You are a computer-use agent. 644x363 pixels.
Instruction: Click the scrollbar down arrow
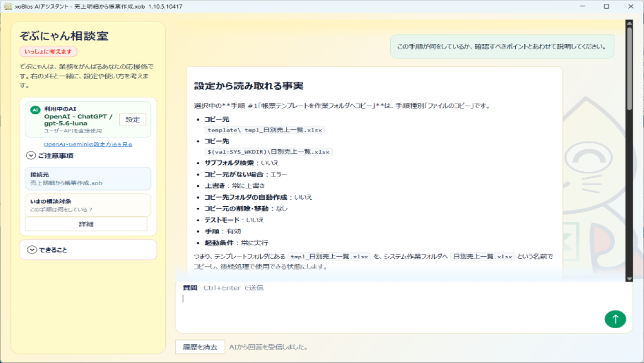(629, 278)
